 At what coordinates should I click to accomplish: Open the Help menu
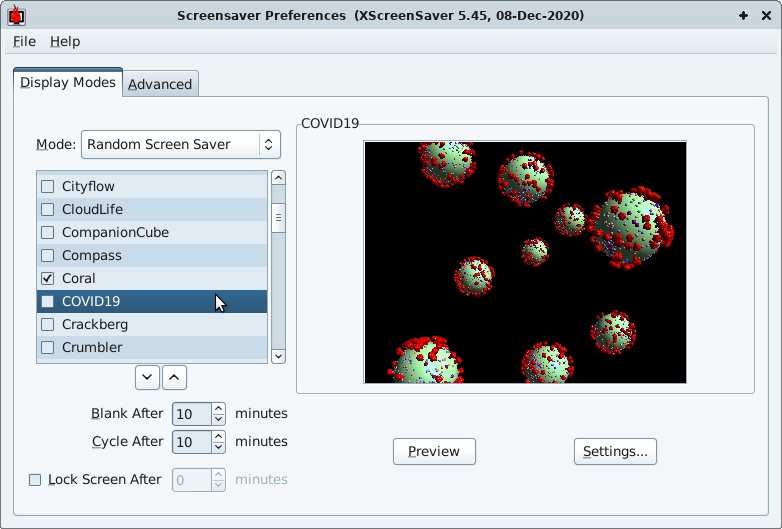coord(65,41)
